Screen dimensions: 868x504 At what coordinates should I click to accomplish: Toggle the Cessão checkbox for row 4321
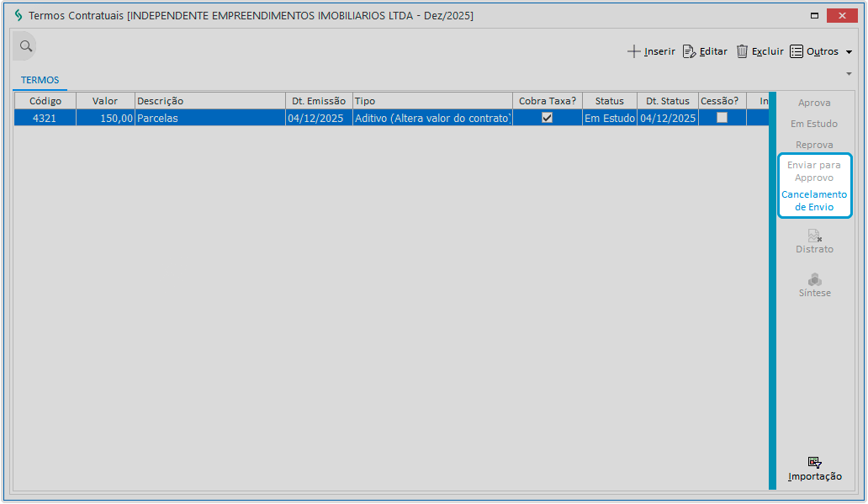tap(722, 118)
